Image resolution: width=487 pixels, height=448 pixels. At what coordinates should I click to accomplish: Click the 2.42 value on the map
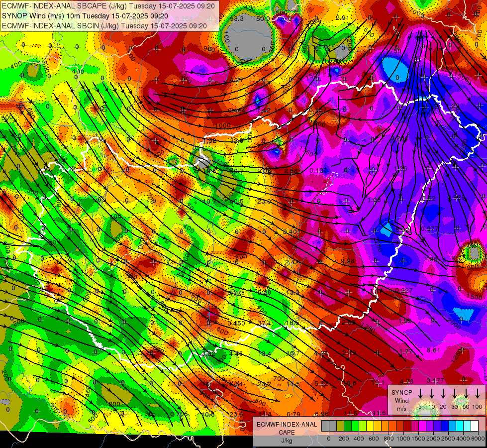pyautogui.click(x=292, y=262)
